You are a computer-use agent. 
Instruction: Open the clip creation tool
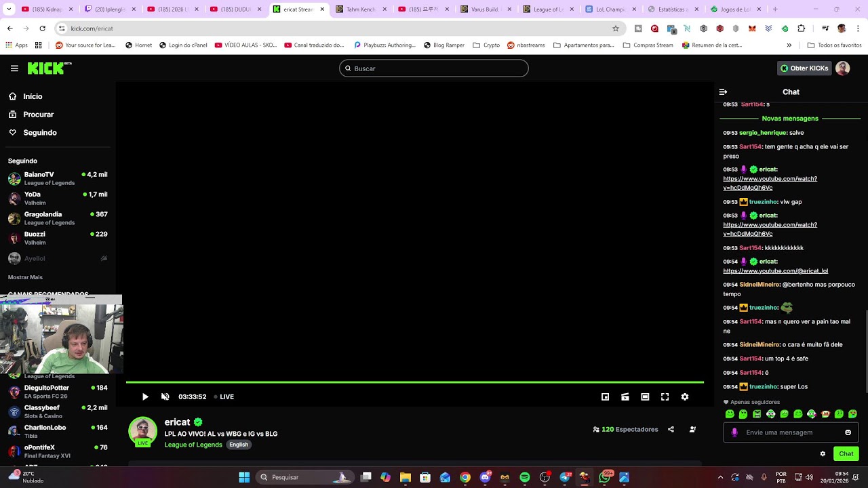(x=625, y=397)
